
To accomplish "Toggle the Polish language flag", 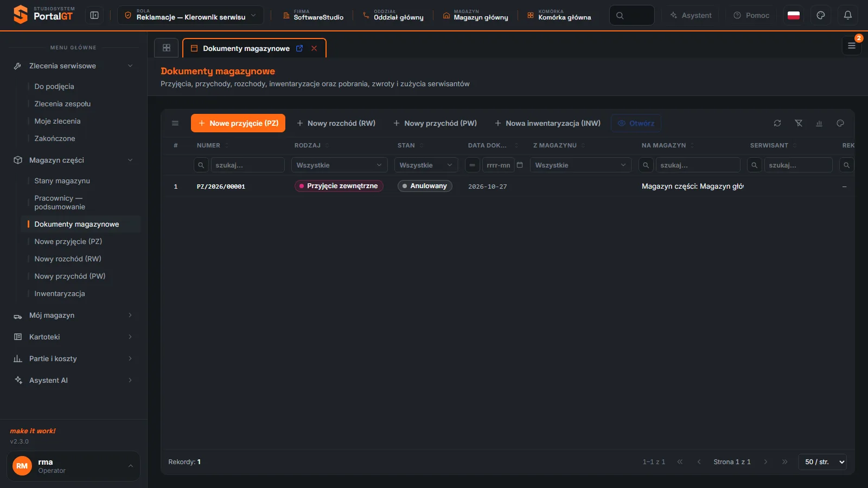I will click(794, 15).
